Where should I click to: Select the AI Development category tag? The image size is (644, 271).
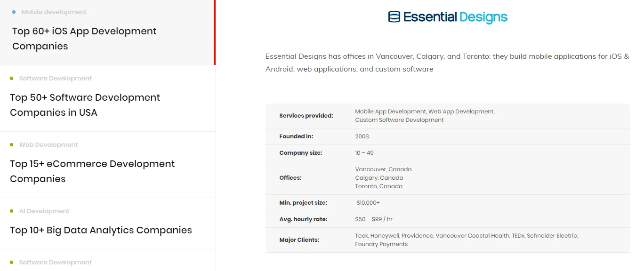click(x=44, y=211)
